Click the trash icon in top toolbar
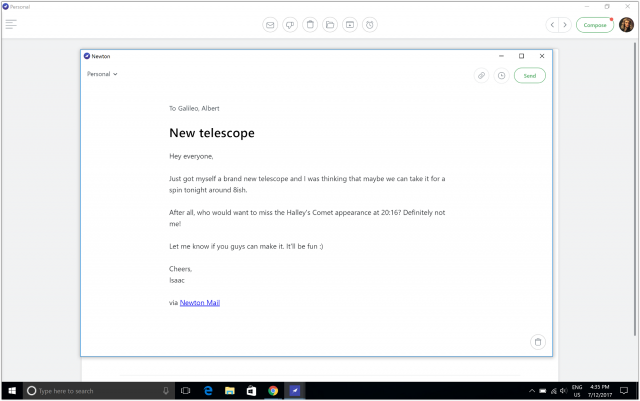 click(x=310, y=24)
